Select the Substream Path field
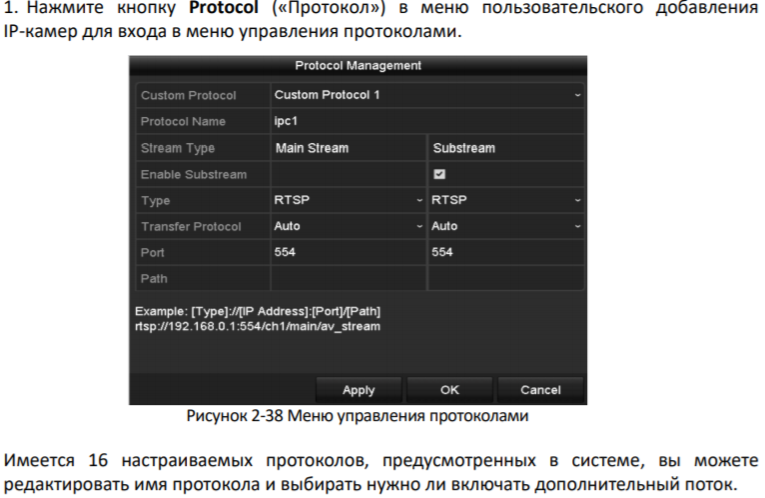Viewport: 765px width, 498px height. coord(505,278)
